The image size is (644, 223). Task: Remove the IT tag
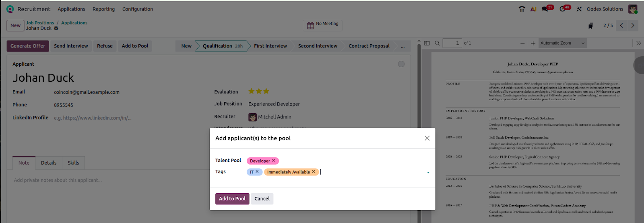click(x=257, y=172)
